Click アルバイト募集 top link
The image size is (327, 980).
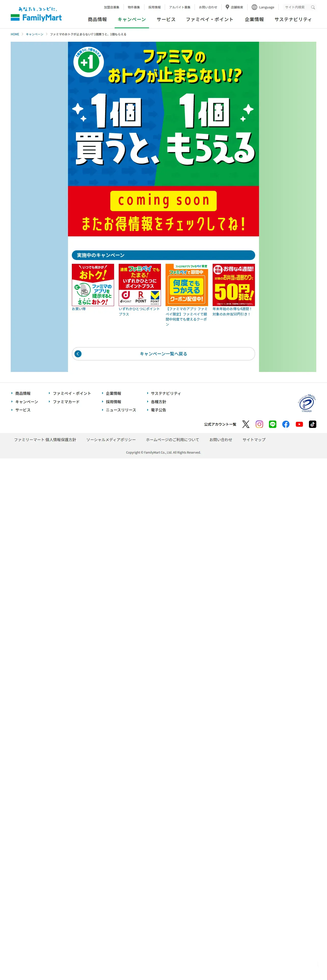[180, 7]
